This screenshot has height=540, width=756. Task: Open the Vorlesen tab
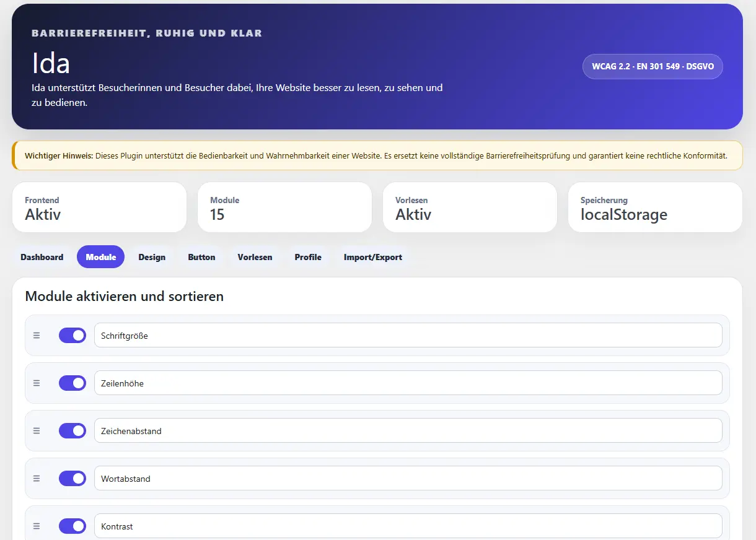pyautogui.click(x=255, y=257)
